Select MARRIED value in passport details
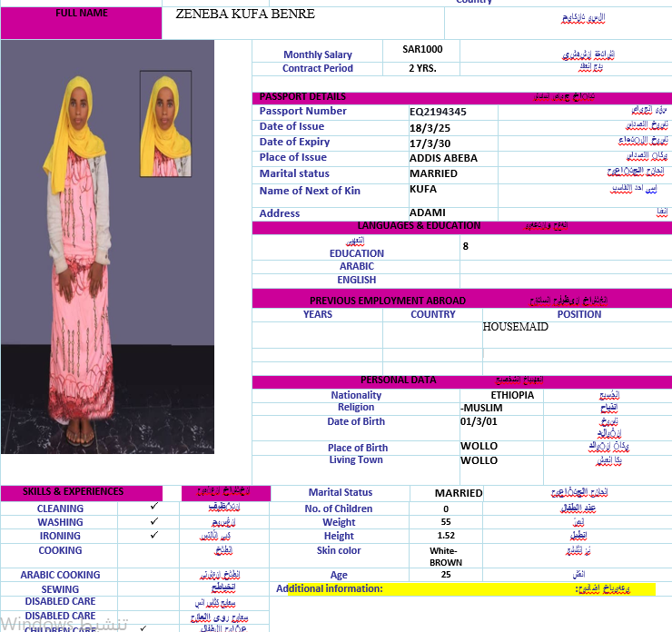The image size is (672, 632). click(x=433, y=173)
